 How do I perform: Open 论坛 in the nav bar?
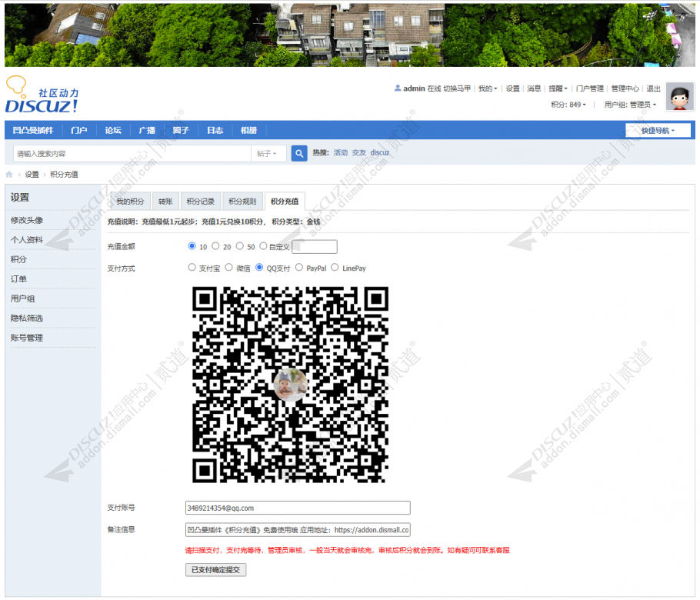pyautogui.click(x=113, y=130)
